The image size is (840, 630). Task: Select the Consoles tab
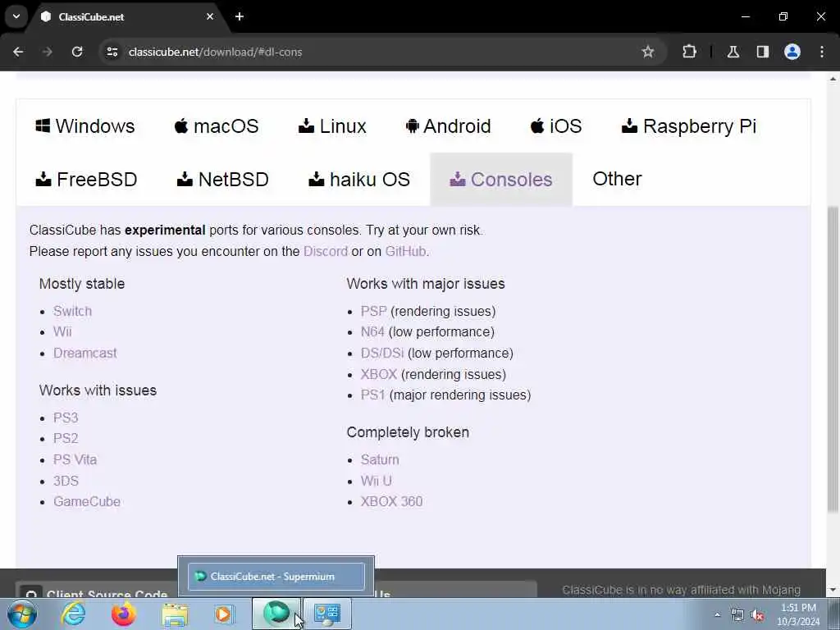click(501, 180)
